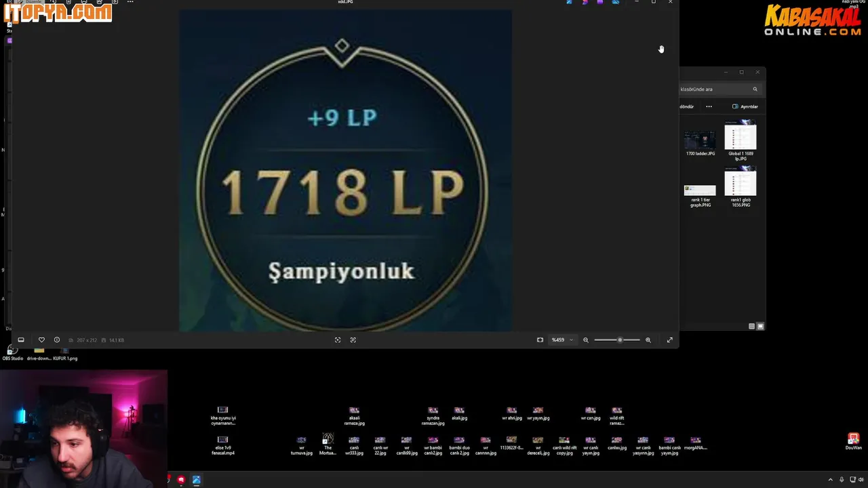The height and width of the screenshot is (488, 868).
Task: Click the döndür rotate button in Explorer
Action: click(x=687, y=106)
